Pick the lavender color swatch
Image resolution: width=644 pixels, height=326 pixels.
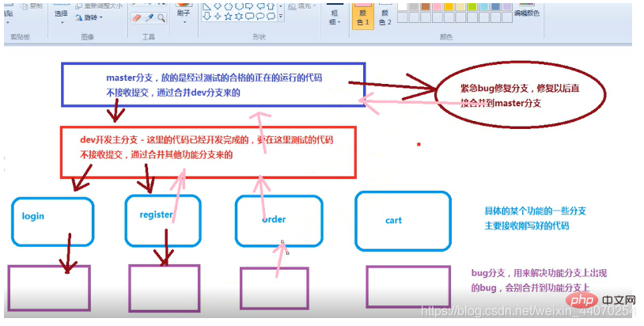coord(507,6)
